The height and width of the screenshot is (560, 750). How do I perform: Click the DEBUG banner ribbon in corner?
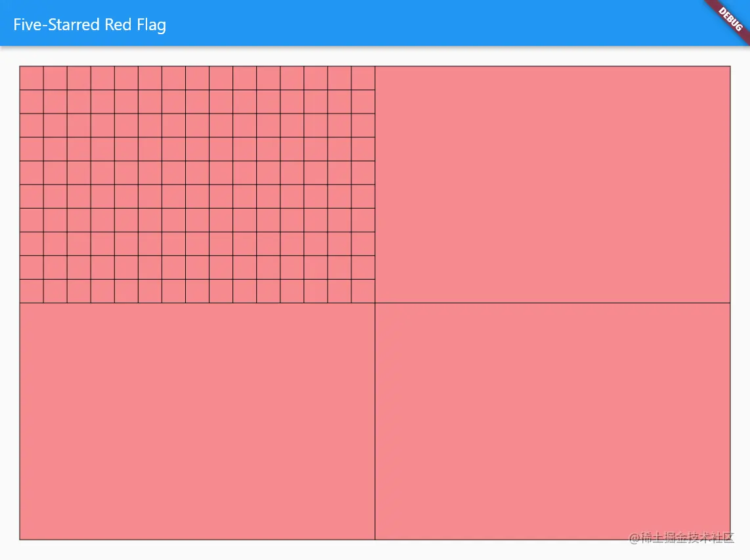pos(729,20)
